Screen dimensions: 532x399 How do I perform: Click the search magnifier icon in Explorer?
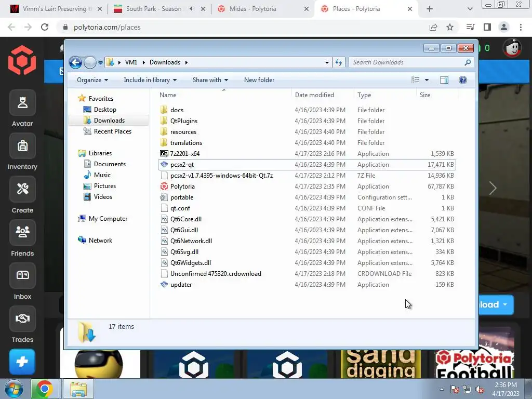click(468, 62)
